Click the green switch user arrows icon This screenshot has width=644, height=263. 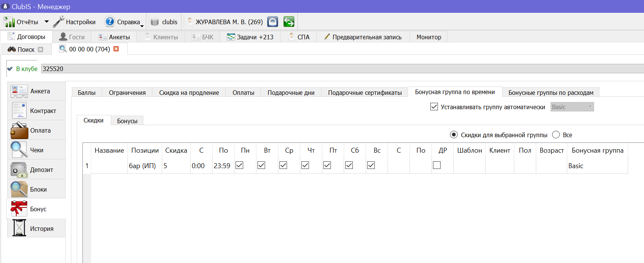pos(289,22)
